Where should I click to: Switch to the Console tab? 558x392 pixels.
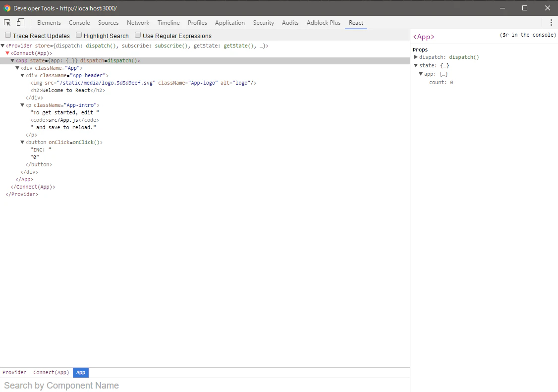point(79,23)
